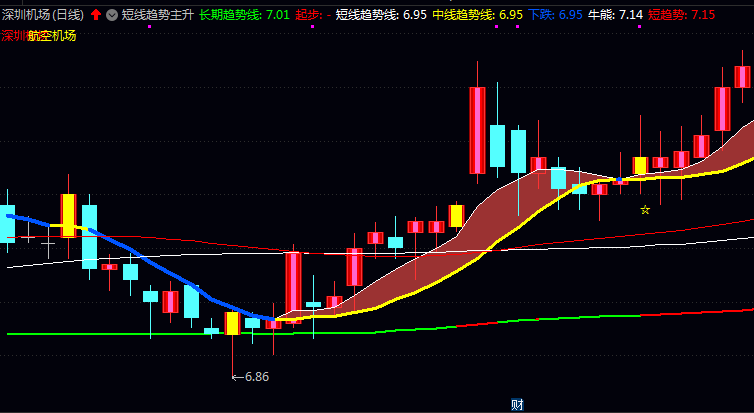Click the yellow 航空机场 sector tag
The width and height of the screenshot is (754, 413).
52,35
